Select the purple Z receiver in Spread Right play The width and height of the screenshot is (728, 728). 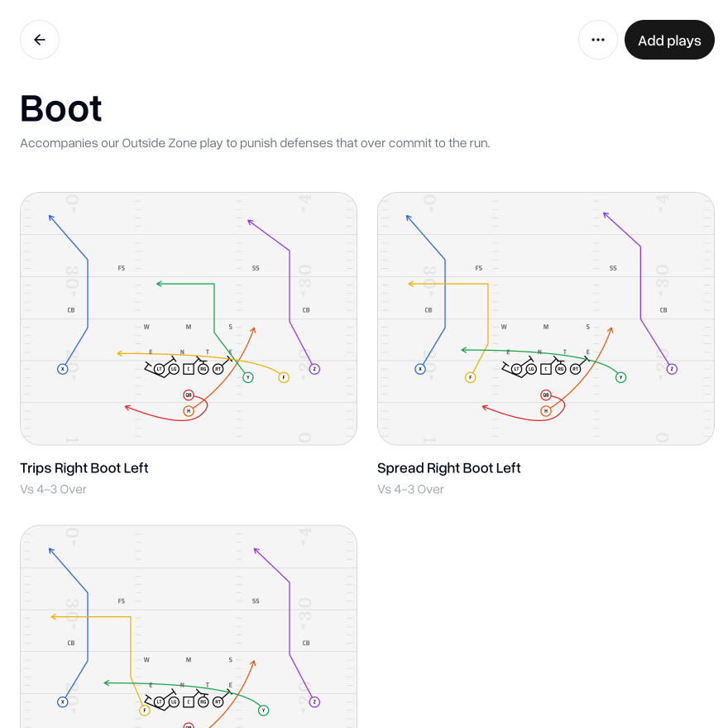tap(672, 369)
